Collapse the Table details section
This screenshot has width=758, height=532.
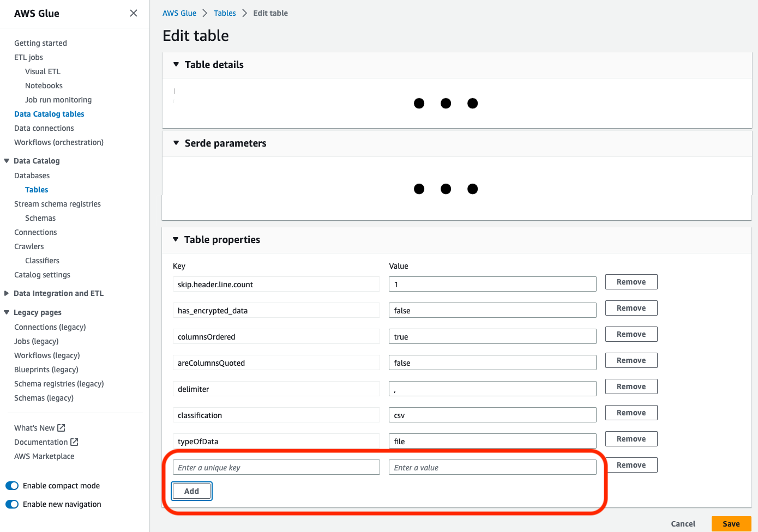(176, 64)
